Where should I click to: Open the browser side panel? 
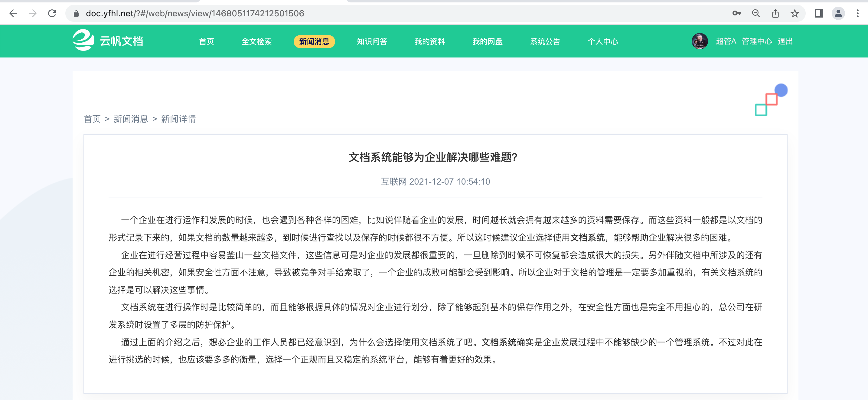(x=819, y=14)
